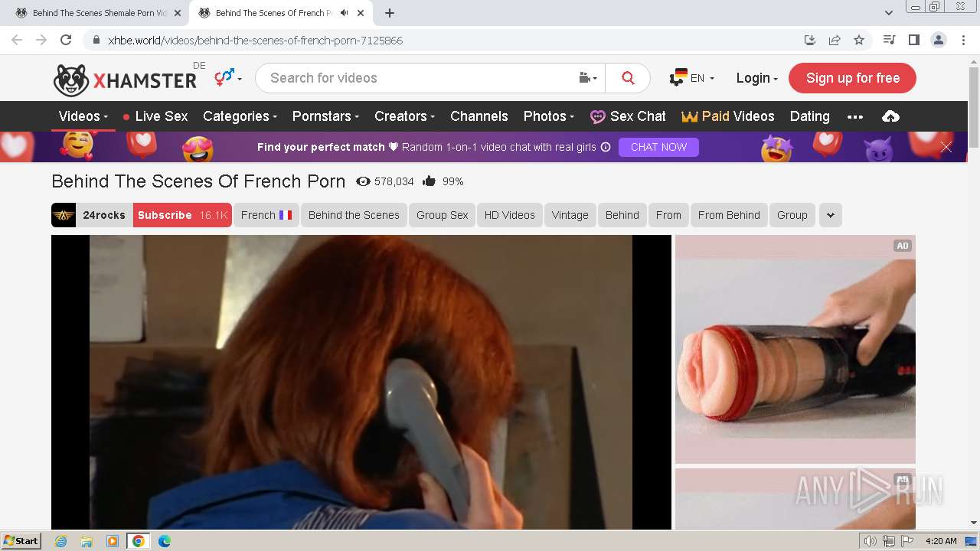Open the video search type camera dropdown

click(588, 78)
